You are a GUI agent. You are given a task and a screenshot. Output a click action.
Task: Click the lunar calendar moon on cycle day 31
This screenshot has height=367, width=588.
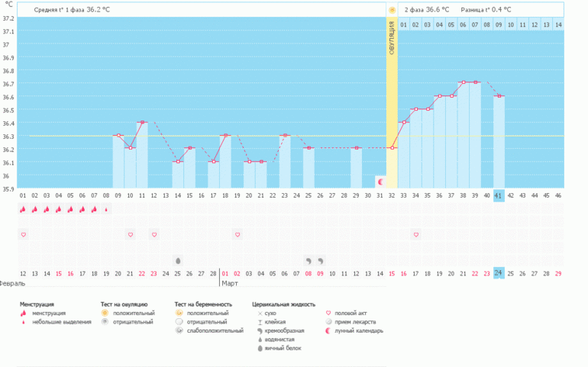[380, 182]
